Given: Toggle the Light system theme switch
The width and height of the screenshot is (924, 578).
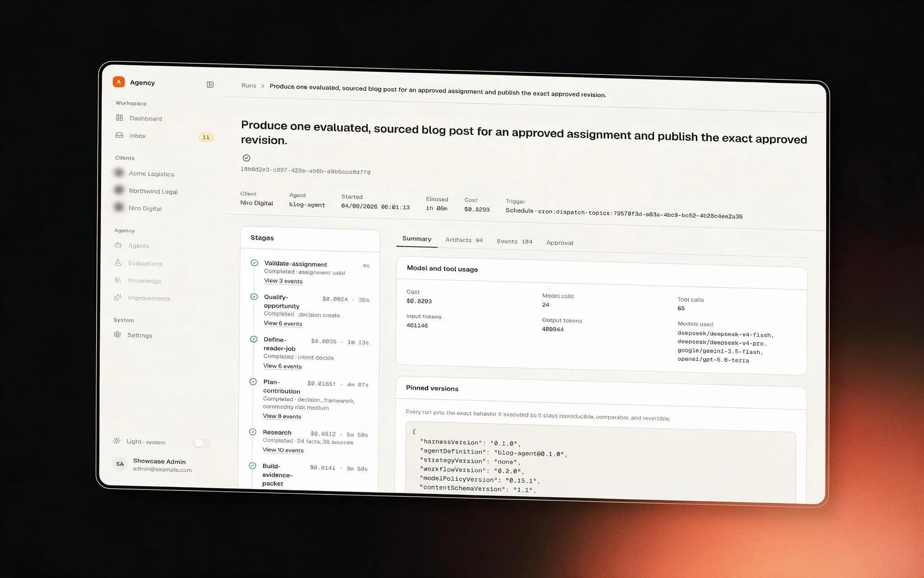Looking at the screenshot, I should tap(202, 443).
